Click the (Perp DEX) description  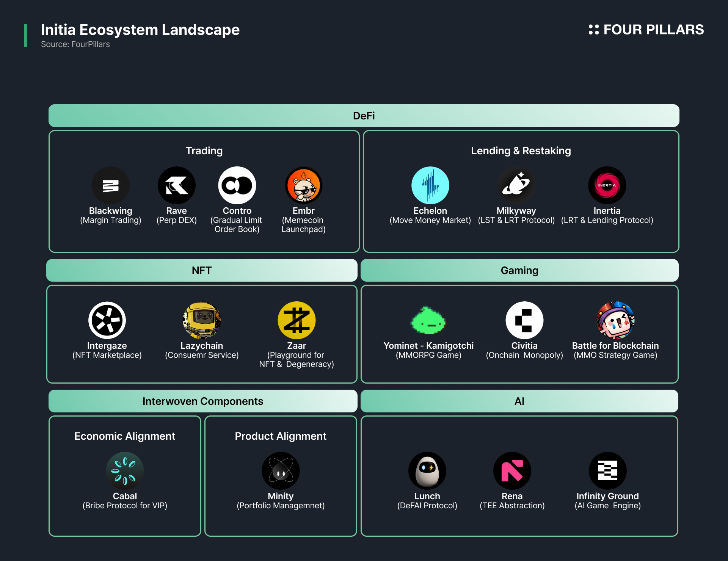(177, 220)
